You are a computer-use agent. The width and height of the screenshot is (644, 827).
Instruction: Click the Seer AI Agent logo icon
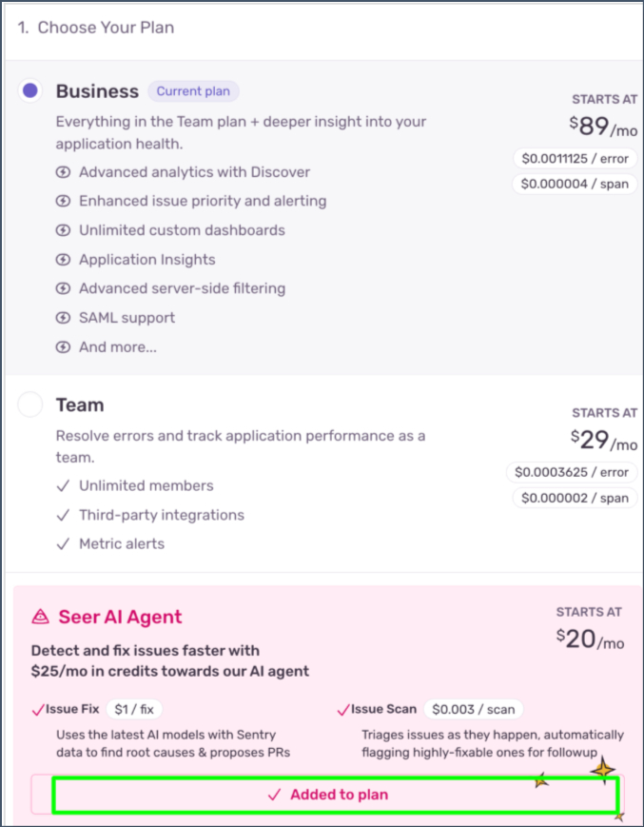[x=41, y=617]
